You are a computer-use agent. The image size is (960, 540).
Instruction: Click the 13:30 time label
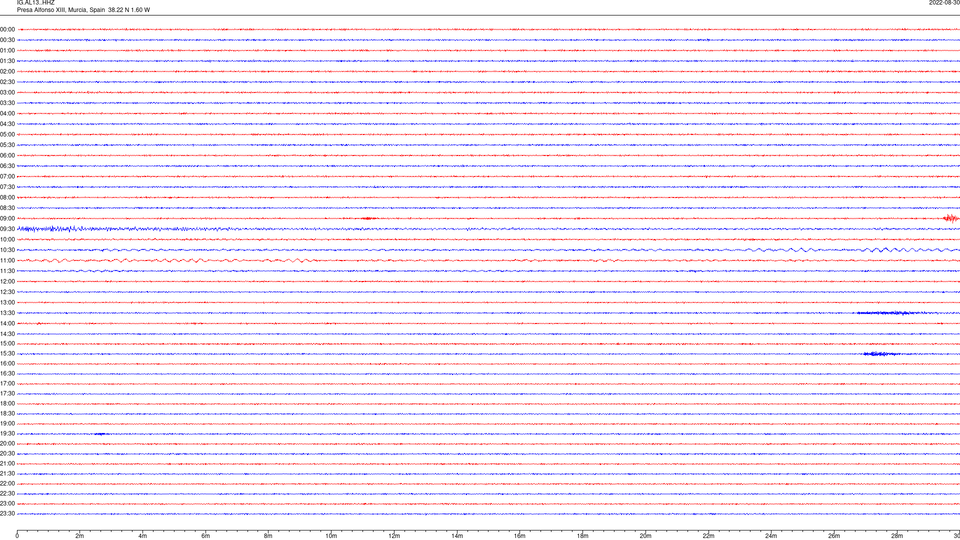(x=7, y=313)
